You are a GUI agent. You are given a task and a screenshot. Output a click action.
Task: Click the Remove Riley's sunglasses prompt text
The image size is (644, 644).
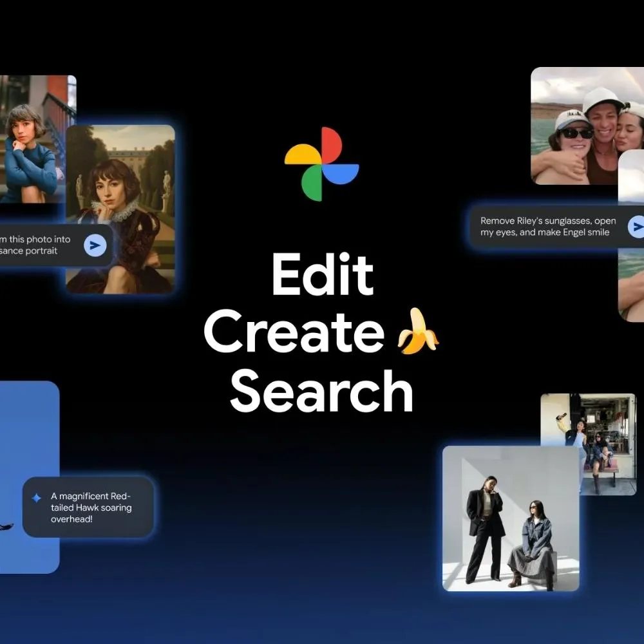pos(547,227)
